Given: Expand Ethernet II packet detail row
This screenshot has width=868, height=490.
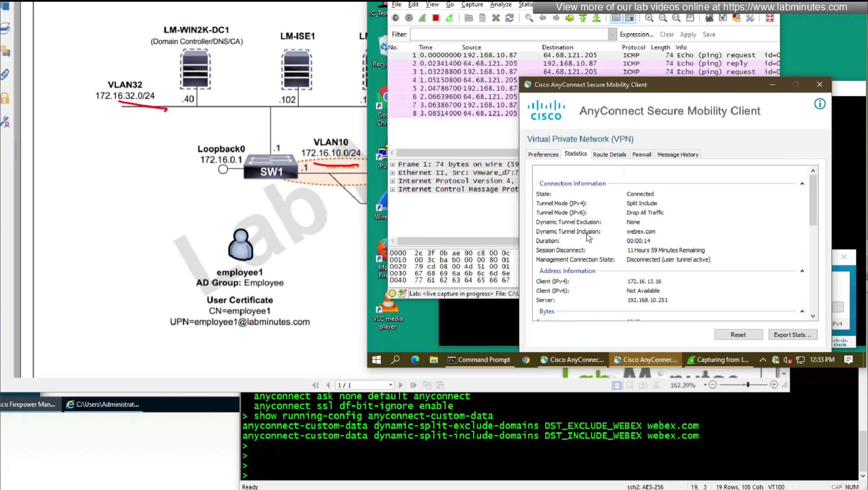Looking at the screenshot, I should (x=392, y=173).
